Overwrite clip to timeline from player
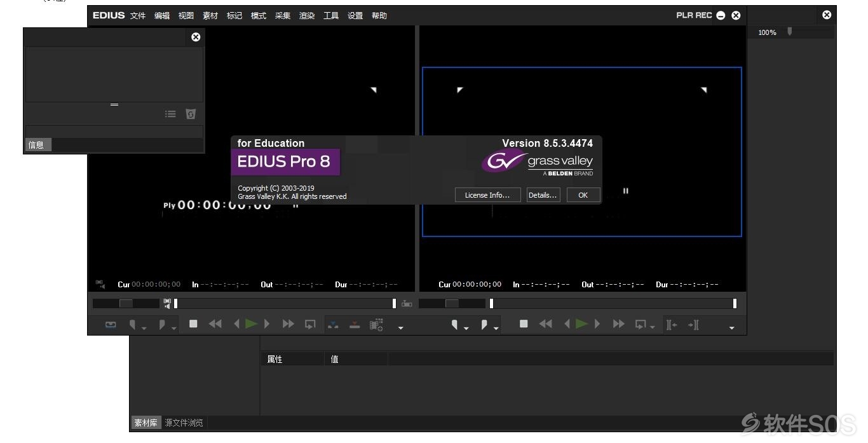This screenshot has height=443, width=868. 355,325
